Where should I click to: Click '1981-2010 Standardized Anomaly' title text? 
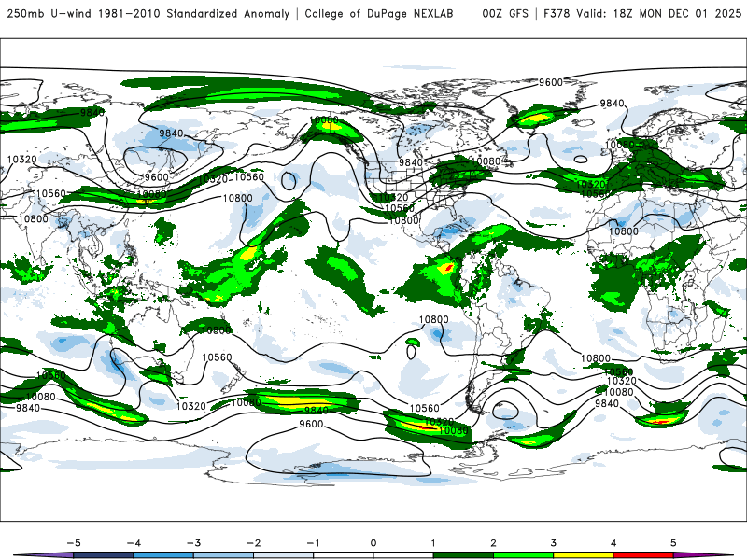193,13
